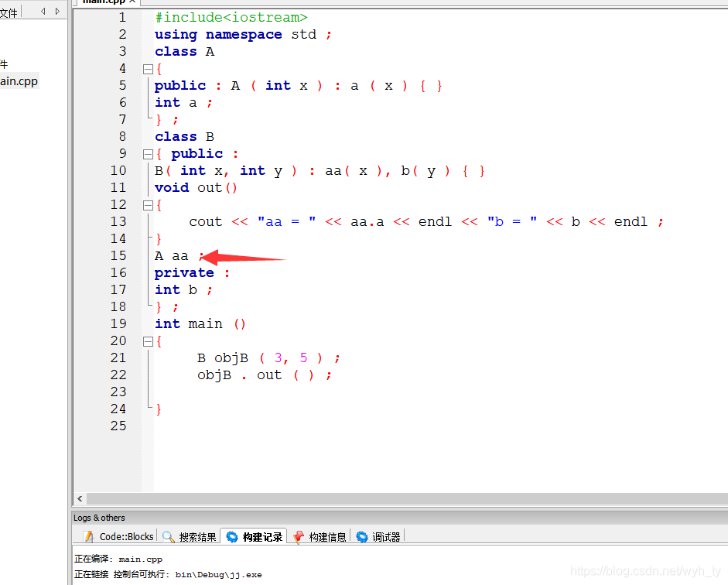This screenshot has width=728, height=585.
Task: Click the '正在编译: main.cpp' log line
Action: pyautogui.click(x=118, y=559)
